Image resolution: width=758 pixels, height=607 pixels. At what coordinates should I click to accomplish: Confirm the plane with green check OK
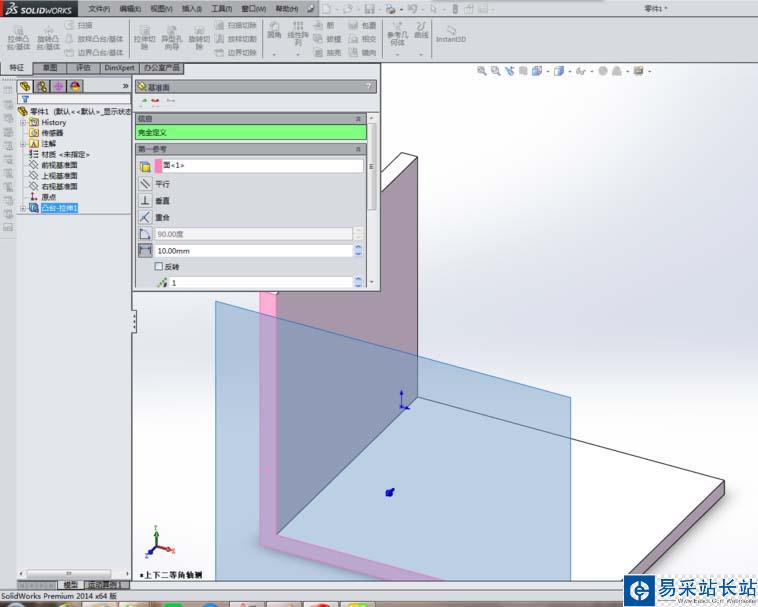click(x=144, y=101)
